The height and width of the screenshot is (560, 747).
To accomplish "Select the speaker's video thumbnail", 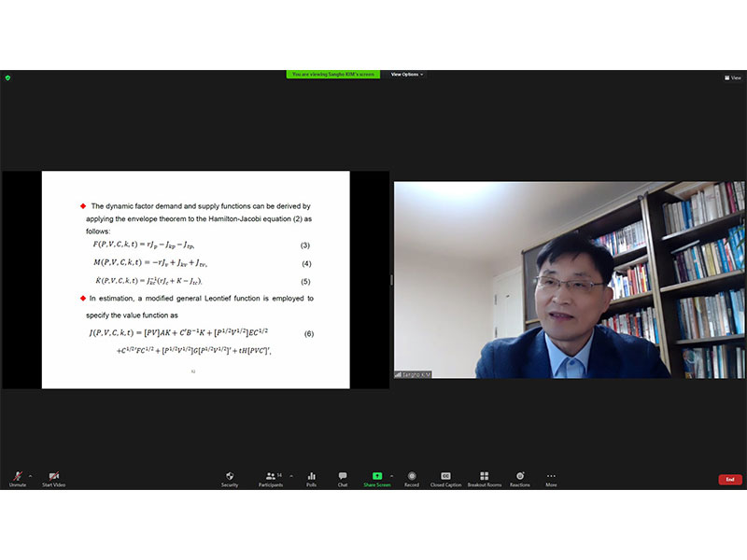I will coord(570,280).
